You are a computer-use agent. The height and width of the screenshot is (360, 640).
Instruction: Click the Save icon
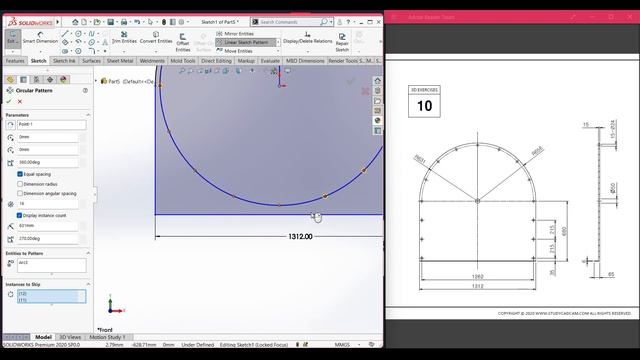[111, 22]
